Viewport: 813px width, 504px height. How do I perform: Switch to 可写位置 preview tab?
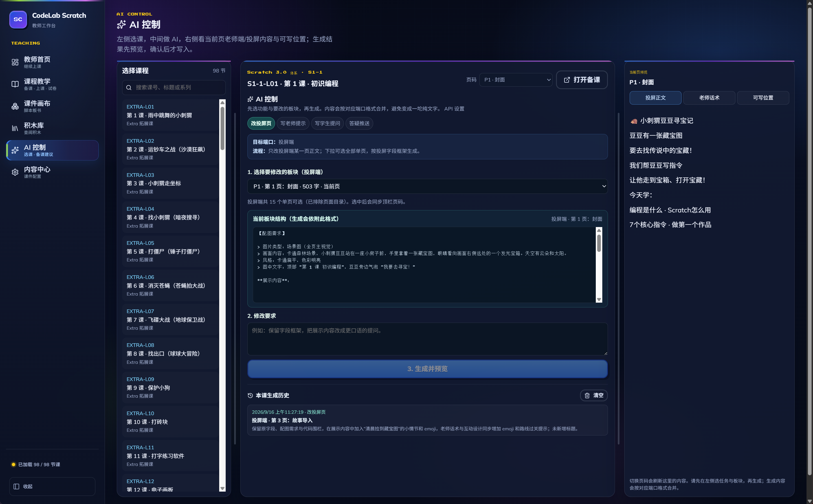(x=763, y=98)
